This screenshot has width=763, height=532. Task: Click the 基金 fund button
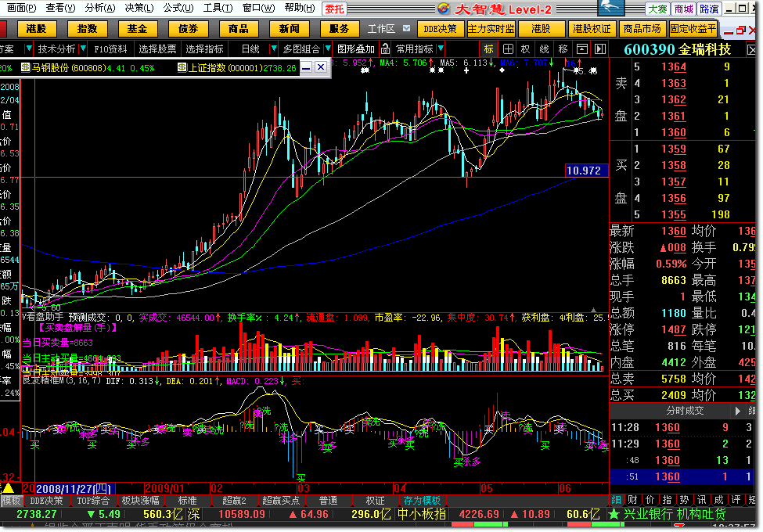(137, 29)
